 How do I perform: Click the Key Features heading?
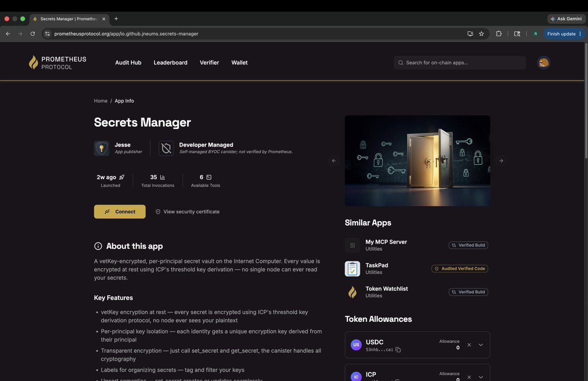[113, 298]
